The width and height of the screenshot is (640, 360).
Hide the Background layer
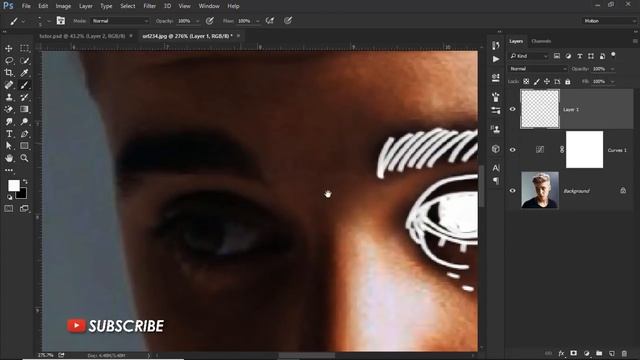point(512,191)
